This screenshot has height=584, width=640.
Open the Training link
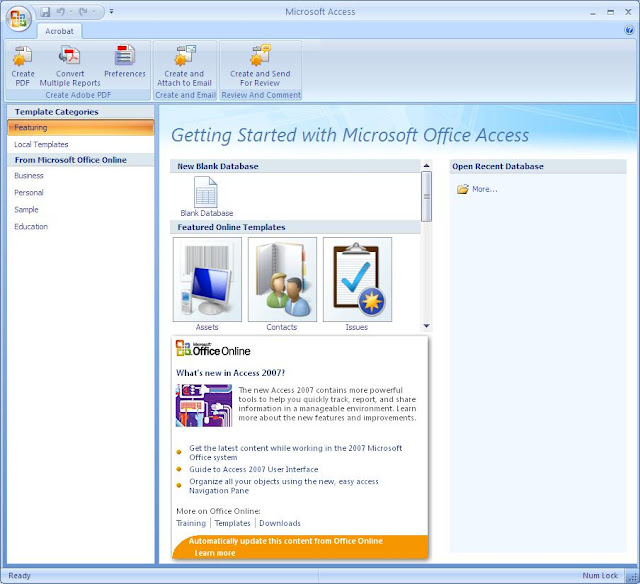(x=191, y=523)
